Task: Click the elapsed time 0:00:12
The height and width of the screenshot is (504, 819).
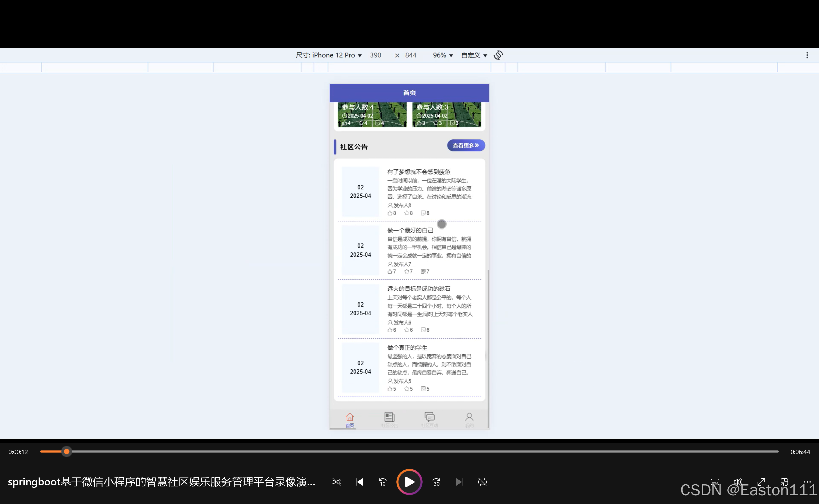Action: [18, 452]
